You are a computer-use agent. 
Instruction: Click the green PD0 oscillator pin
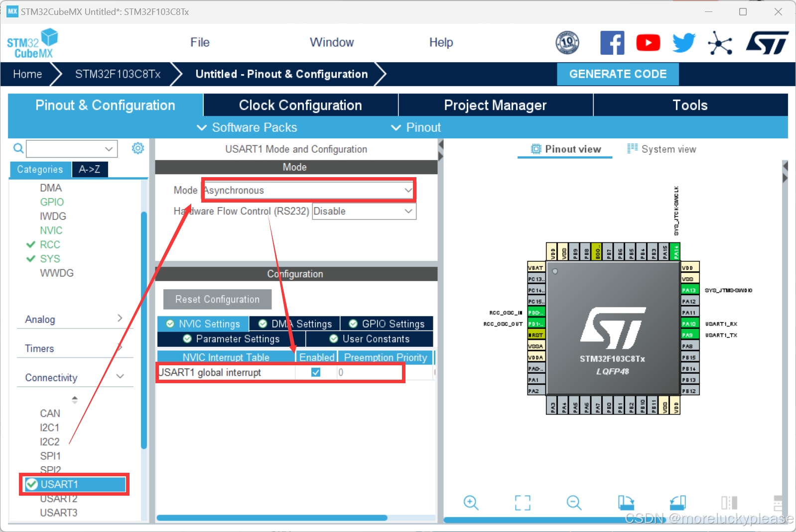tap(536, 313)
